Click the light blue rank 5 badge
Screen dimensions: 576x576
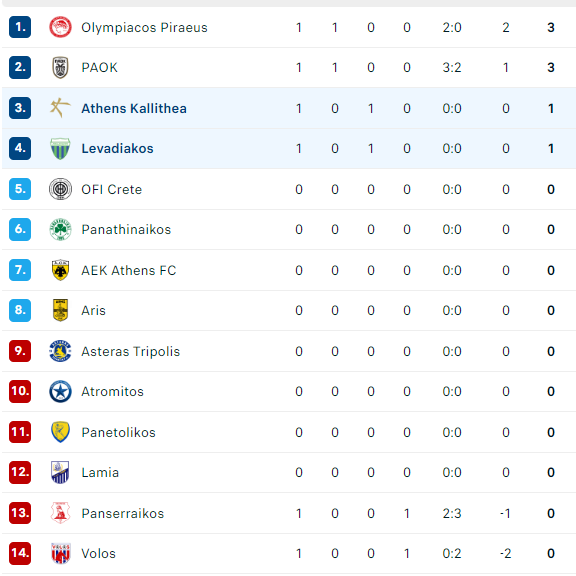pyautogui.click(x=20, y=189)
